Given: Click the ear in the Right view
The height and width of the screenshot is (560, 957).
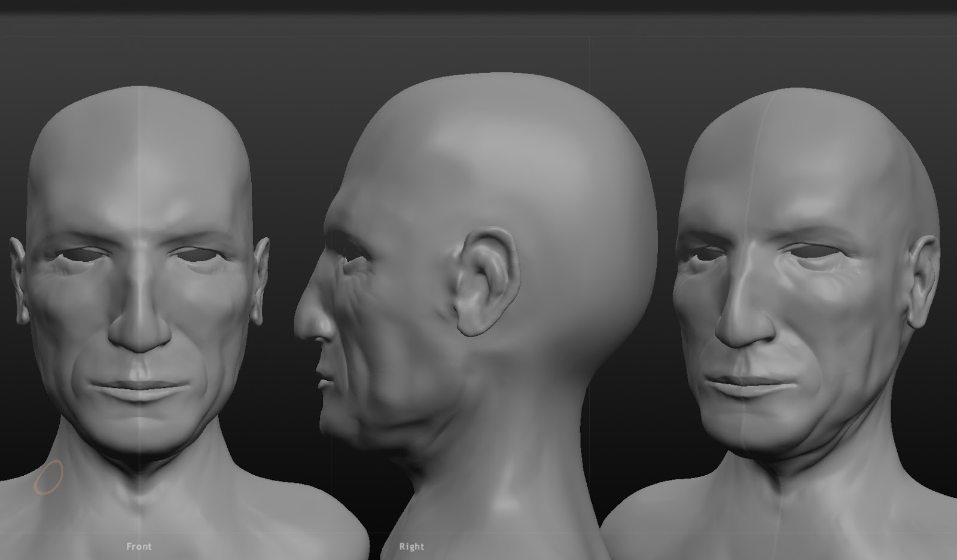Looking at the screenshot, I should click(x=484, y=281).
